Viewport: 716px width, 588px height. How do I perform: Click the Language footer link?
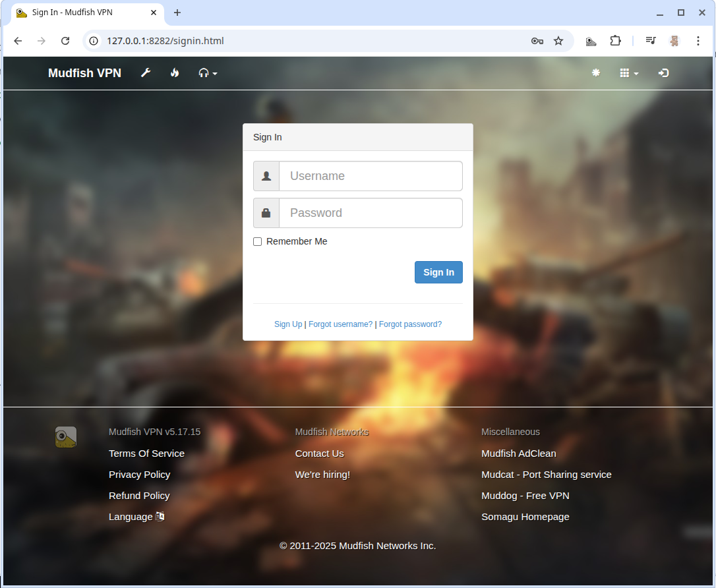pyautogui.click(x=131, y=517)
